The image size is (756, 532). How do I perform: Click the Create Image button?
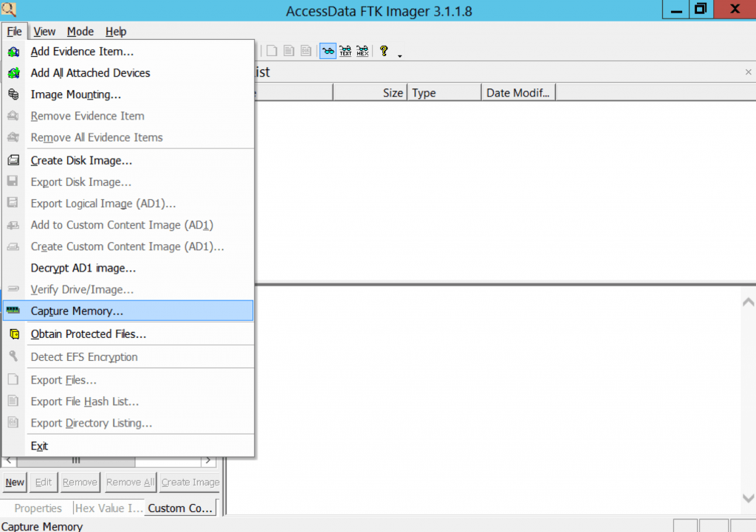tap(190, 483)
